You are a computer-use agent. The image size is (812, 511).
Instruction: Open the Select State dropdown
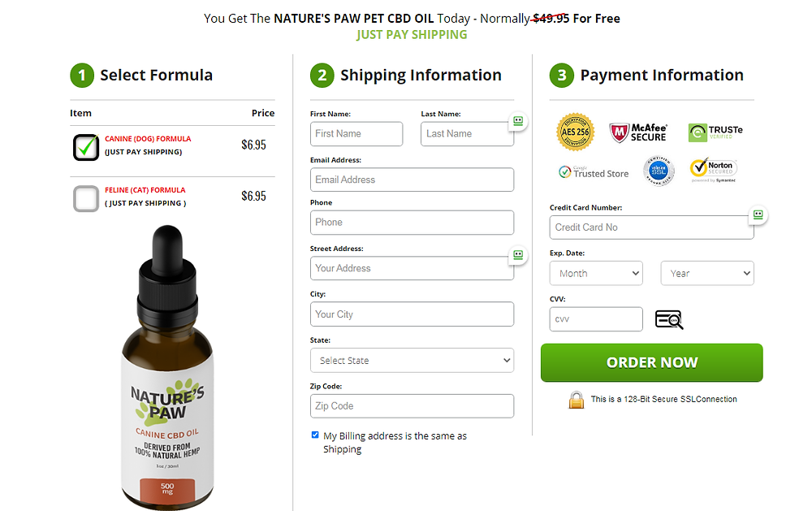click(412, 360)
